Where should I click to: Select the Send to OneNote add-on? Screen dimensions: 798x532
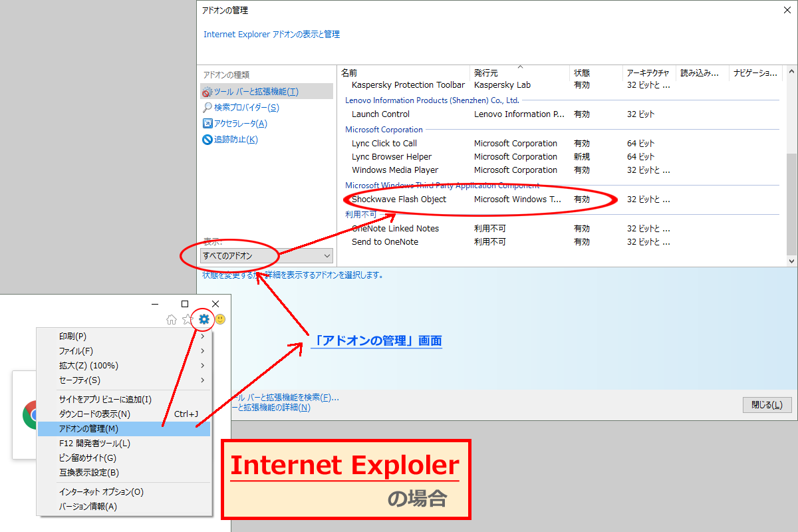click(561, 242)
